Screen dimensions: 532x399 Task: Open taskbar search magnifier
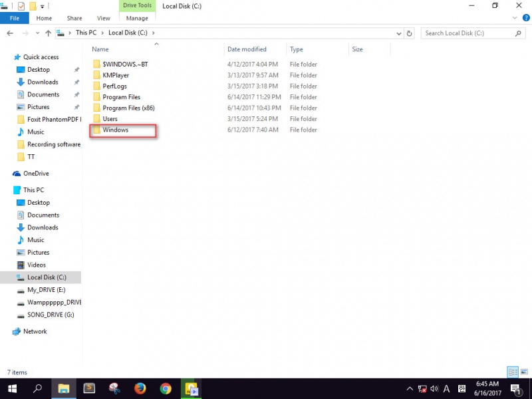tap(38, 389)
